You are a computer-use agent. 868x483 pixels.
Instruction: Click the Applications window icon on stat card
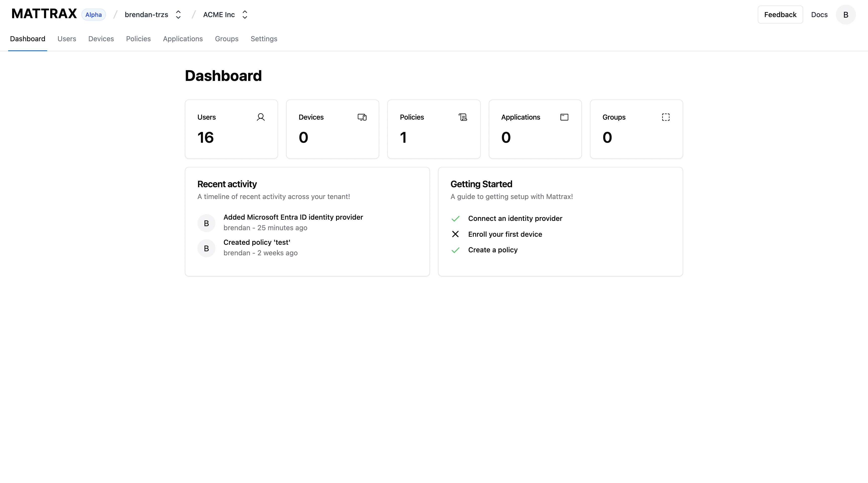click(564, 117)
